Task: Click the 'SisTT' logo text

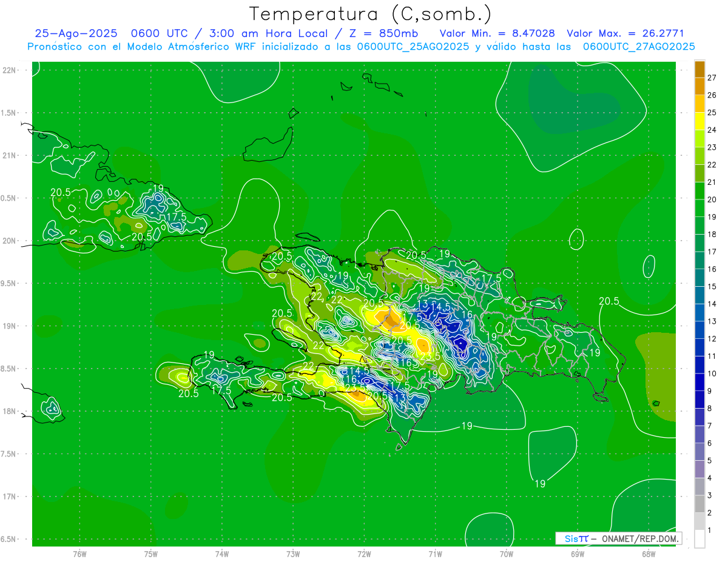Action: coord(576,538)
